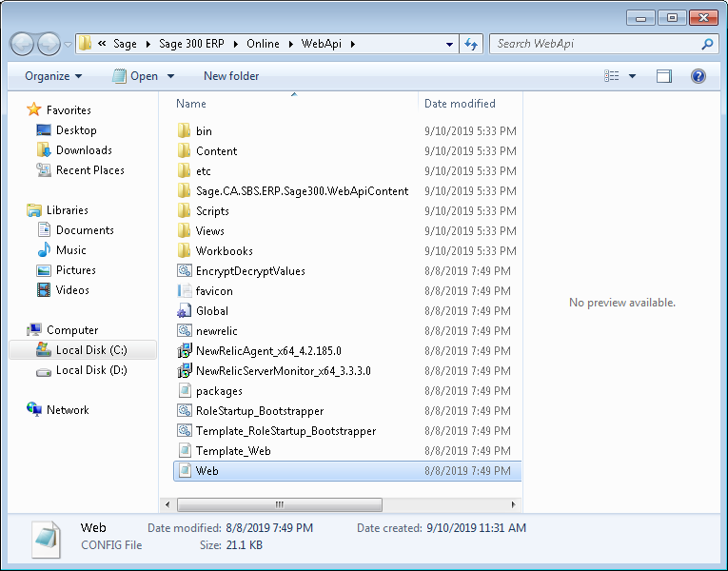728x571 pixels.
Task: Click the Music library icon
Action: click(44, 249)
